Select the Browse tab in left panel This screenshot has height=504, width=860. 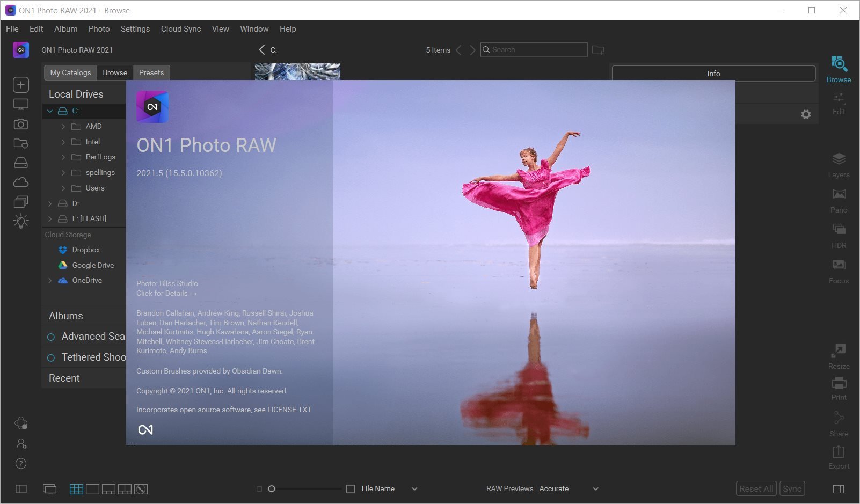pos(115,72)
